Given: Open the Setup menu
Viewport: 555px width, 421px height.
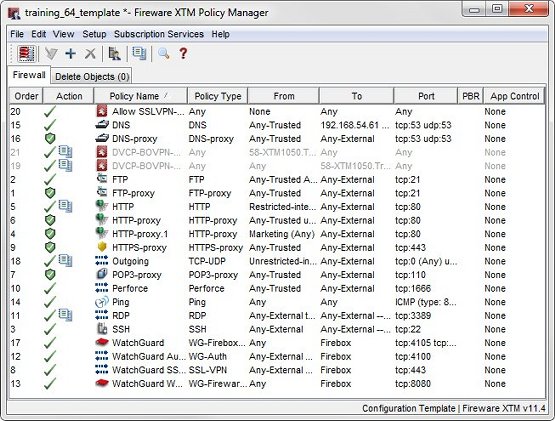Looking at the screenshot, I should (94, 34).
